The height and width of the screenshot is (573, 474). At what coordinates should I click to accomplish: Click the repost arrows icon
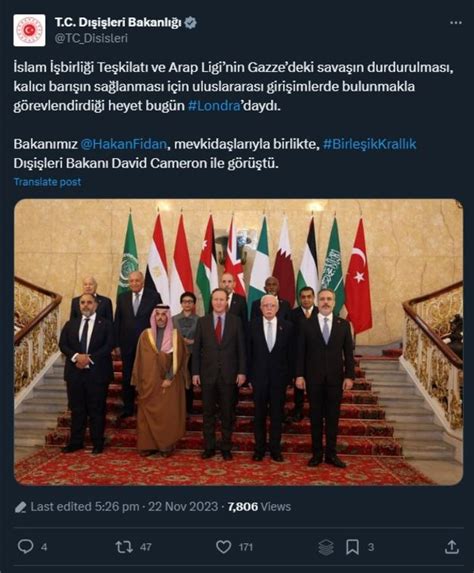click(x=124, y=547)
